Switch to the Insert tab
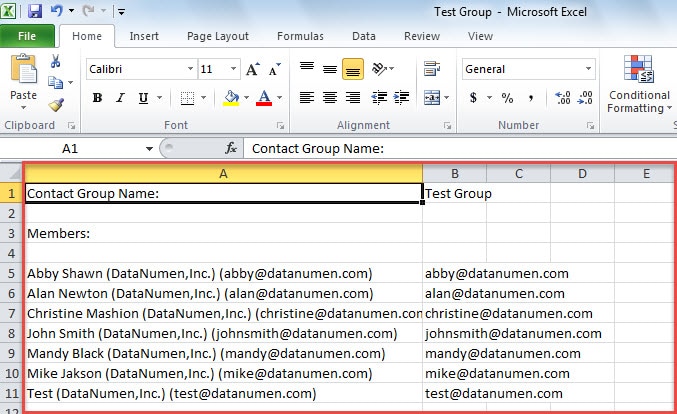 (x=144, y=36)
